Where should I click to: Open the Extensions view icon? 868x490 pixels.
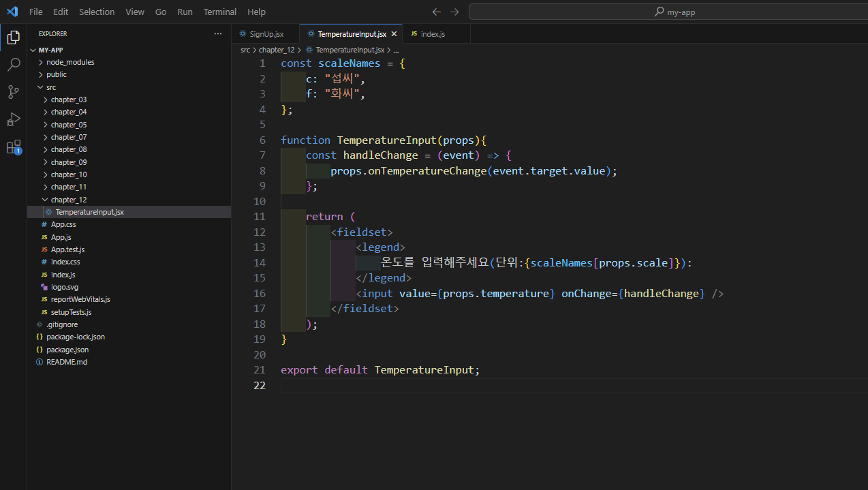point(13,147)
